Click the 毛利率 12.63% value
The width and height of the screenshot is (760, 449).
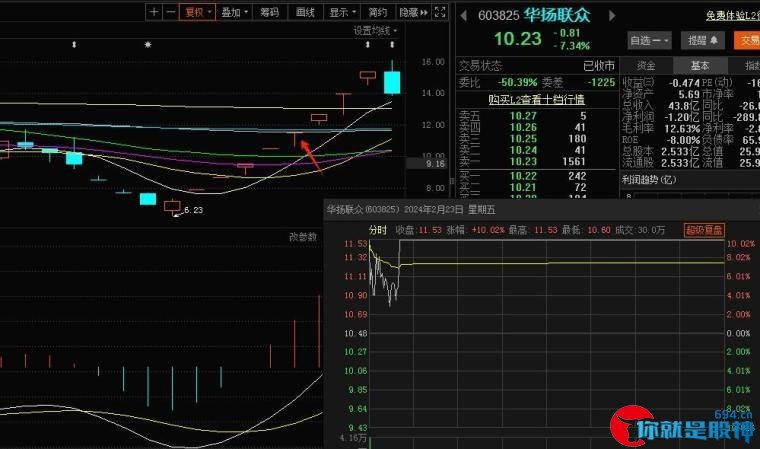682,128
